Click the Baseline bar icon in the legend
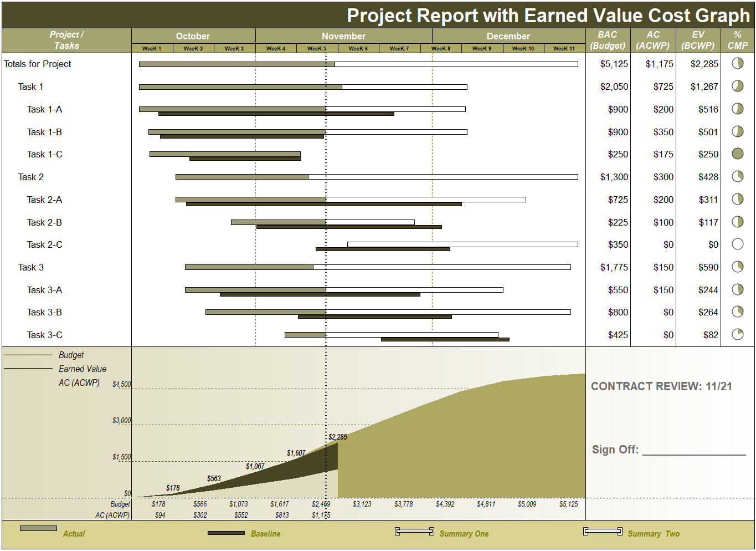This screenshot has height=551, width=756. tap(226, 533)
